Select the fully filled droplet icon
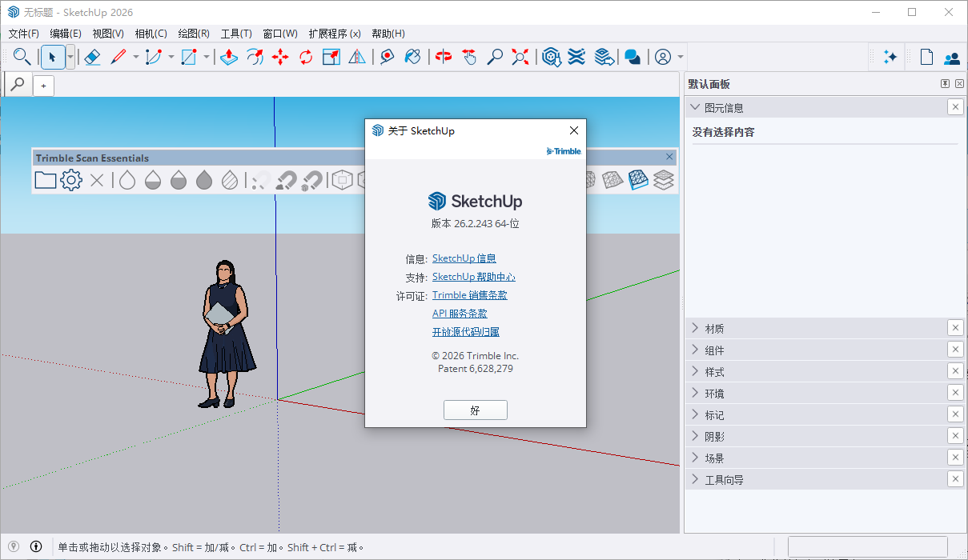This screenshot has width=968, height=560. [204, 180]
